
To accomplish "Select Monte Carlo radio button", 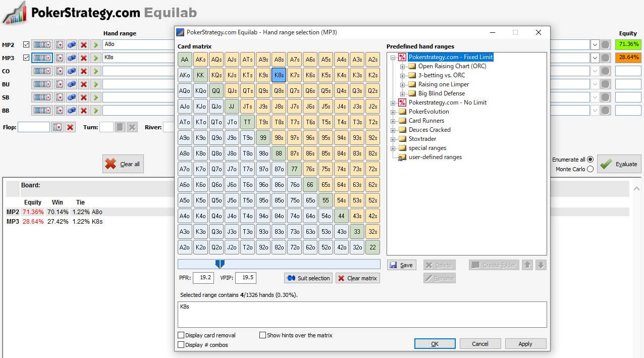I will [x=591, y=169].
